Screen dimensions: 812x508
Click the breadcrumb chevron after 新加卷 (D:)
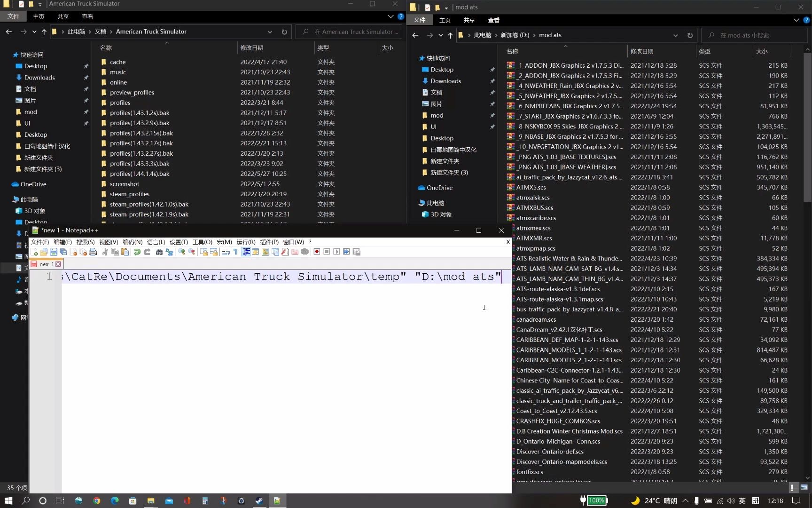coord(534,35)
